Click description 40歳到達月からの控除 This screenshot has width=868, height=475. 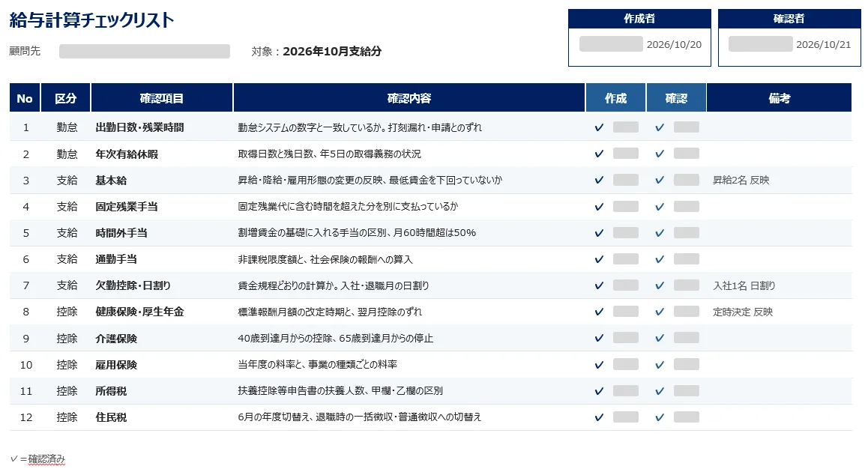pyautogui.click(x=286, y=338)
